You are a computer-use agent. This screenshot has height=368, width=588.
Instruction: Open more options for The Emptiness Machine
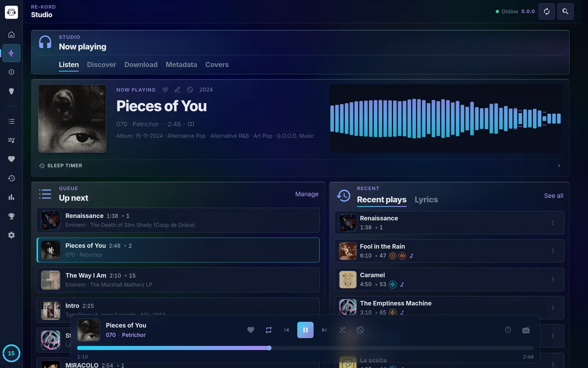(x=553, y=308)
